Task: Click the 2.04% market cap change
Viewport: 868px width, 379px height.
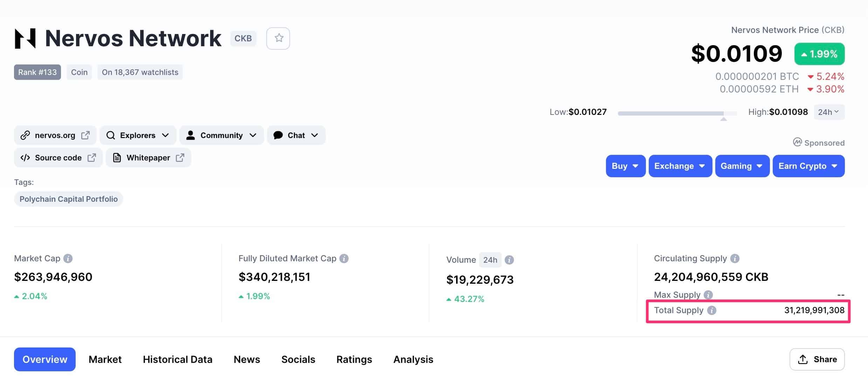Action: click(31, 296)
